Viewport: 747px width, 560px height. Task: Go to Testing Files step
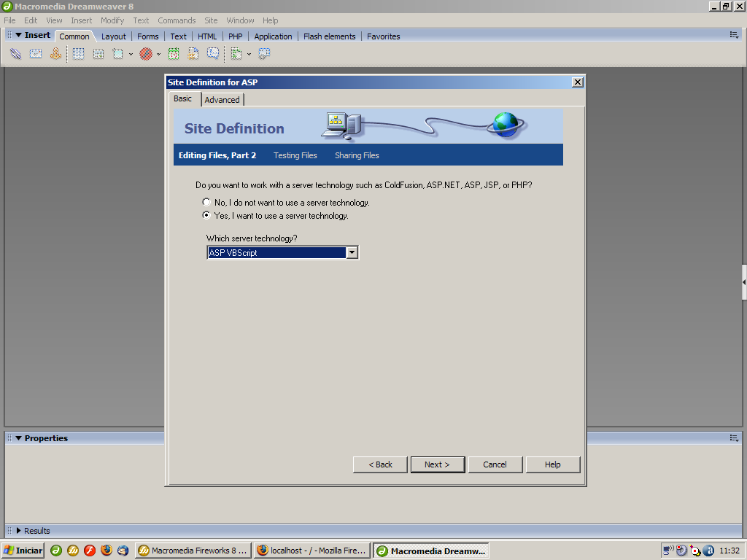295,155
